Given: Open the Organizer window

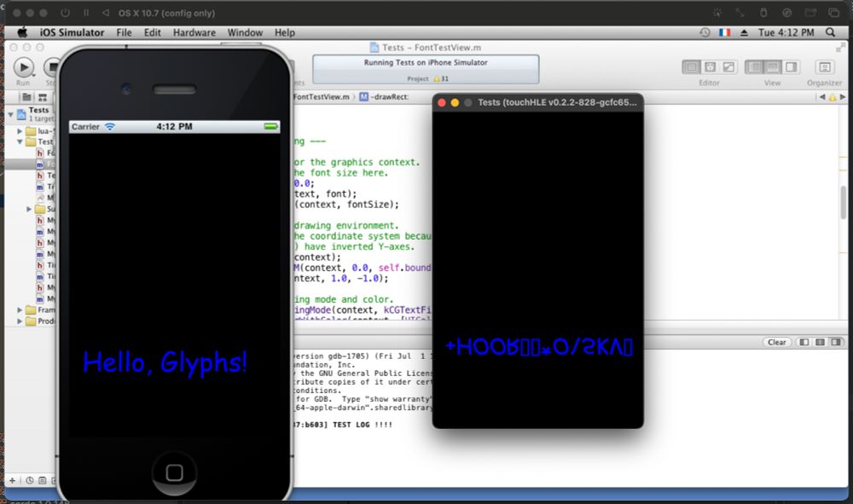Looking at the screenshot, I should (x=825, y=67).
